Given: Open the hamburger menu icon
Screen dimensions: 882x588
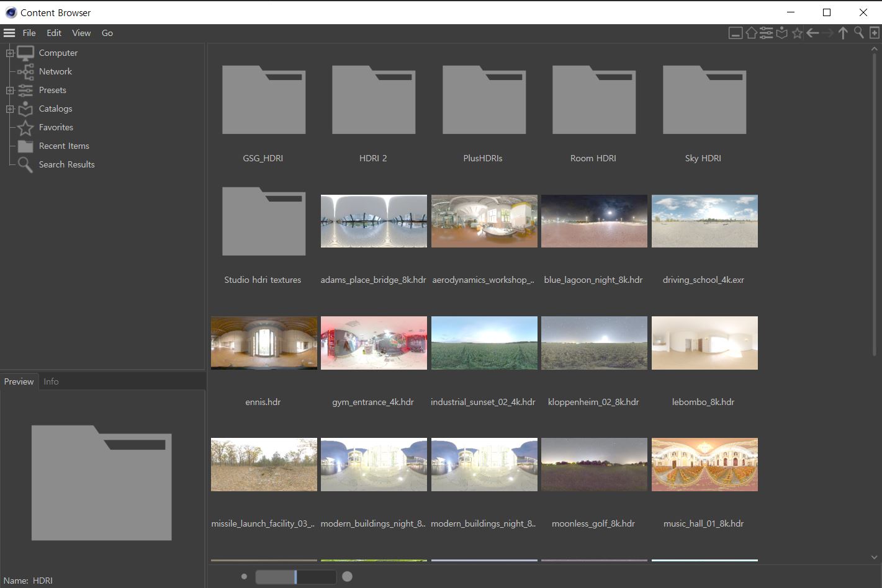Looking at the screenshot, I should [x=9, y=33].
